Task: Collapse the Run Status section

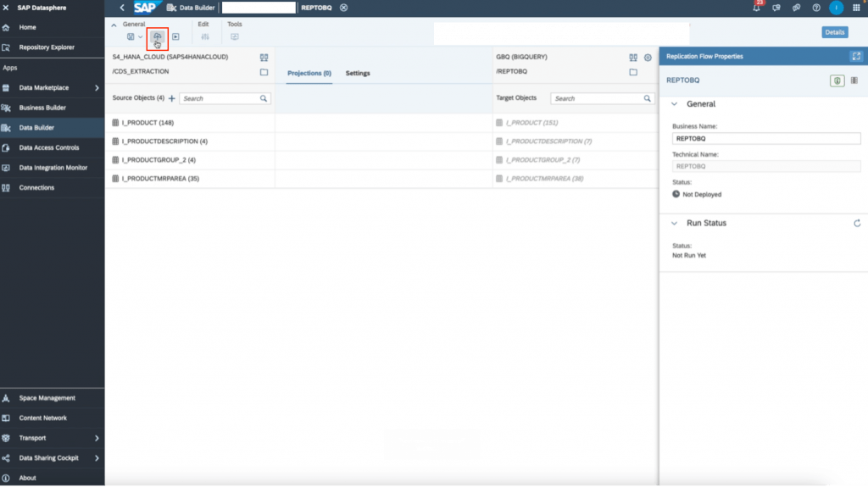Action: click(x=674, y=224)
